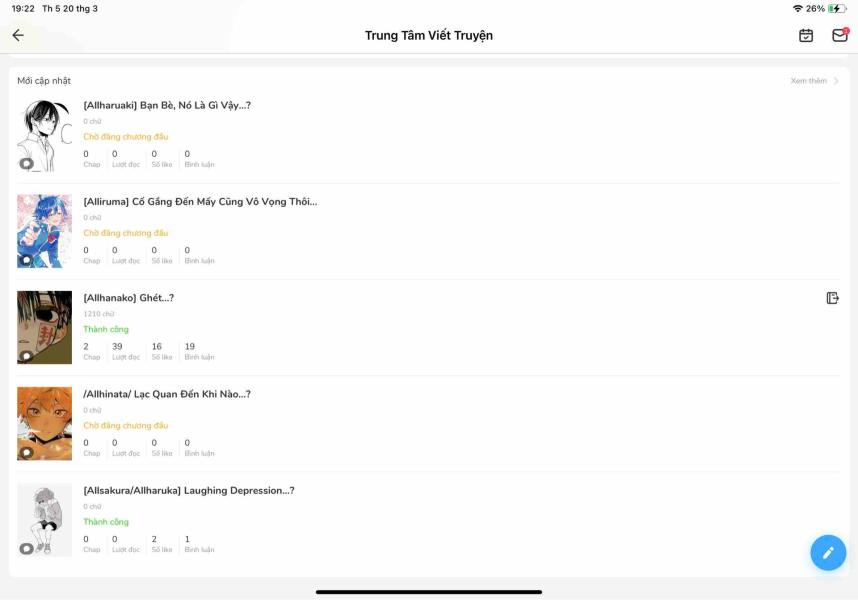Open the calendar schedule icon

pyautogui.click(x=806, y=35)
